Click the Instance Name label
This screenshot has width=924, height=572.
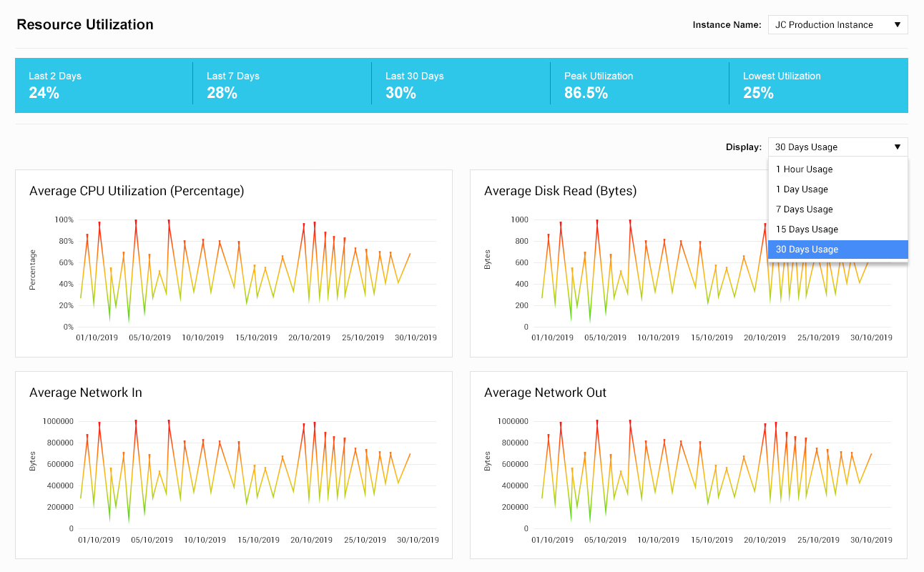click(727, 24)
